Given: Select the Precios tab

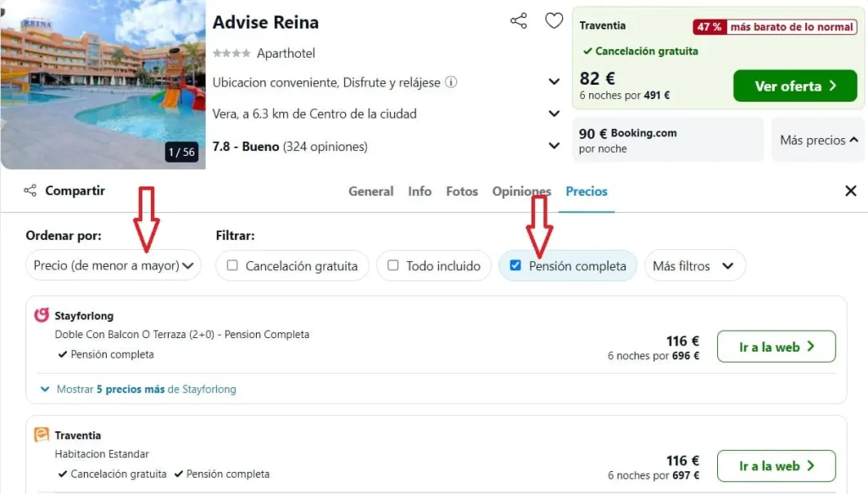Looking at the screenshot, I should (587, 191).
